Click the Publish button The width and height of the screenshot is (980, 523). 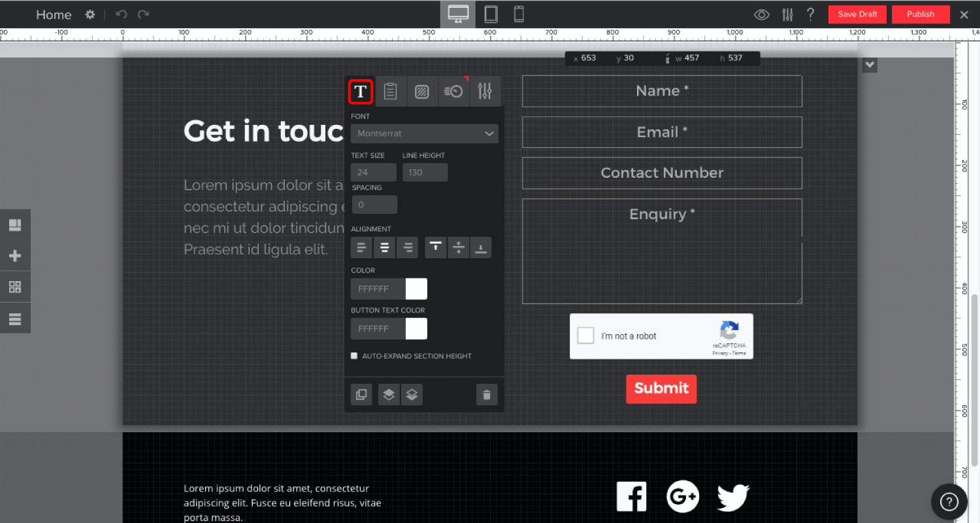[921, 14]
